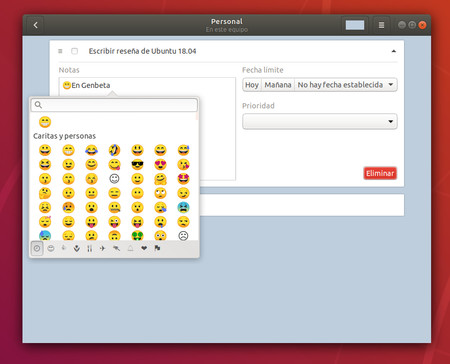The height and width of the screenshot is (364, 450).
Task: Mark 'Escribir reseña de Ubuntu 18.04' complete
Action: (75, 51)
